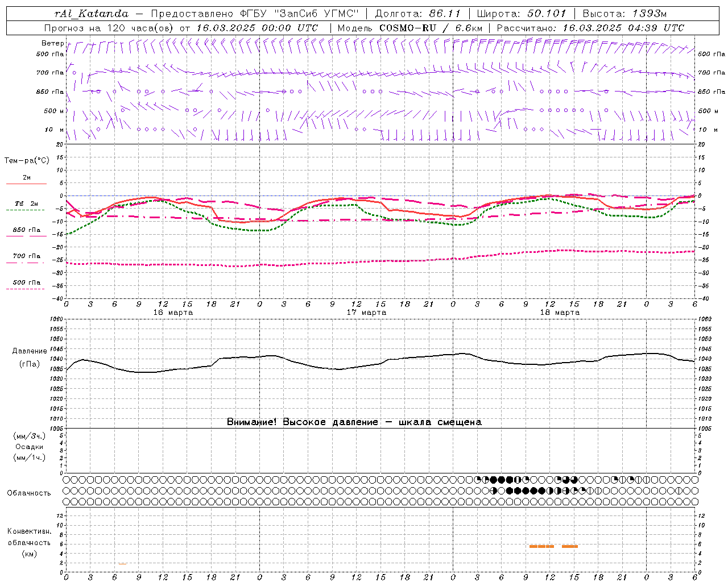Click the 'Конвективн.' convective cloud label

coord(30,531)
